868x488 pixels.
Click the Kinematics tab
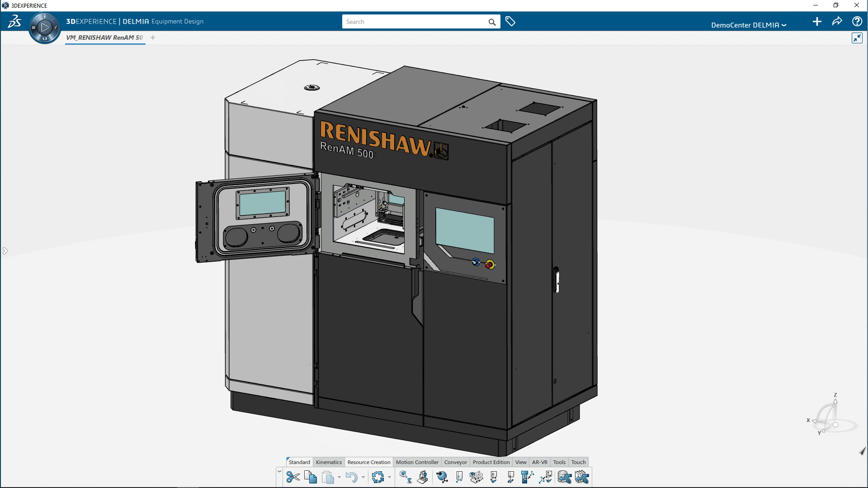[x=329, y=462]
